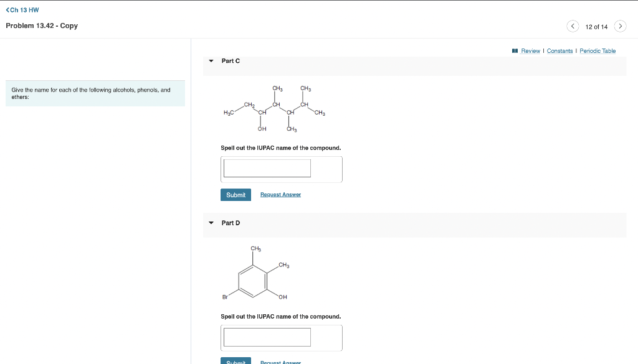Collapse the Part C section arrow
Image resolution: width=638 pixels, height=364 pixels.
[x=211, y=60]
